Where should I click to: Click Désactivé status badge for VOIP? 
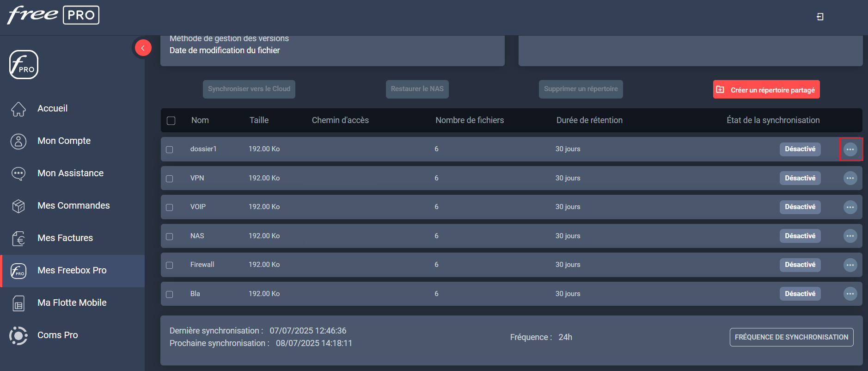coord(800,207)
